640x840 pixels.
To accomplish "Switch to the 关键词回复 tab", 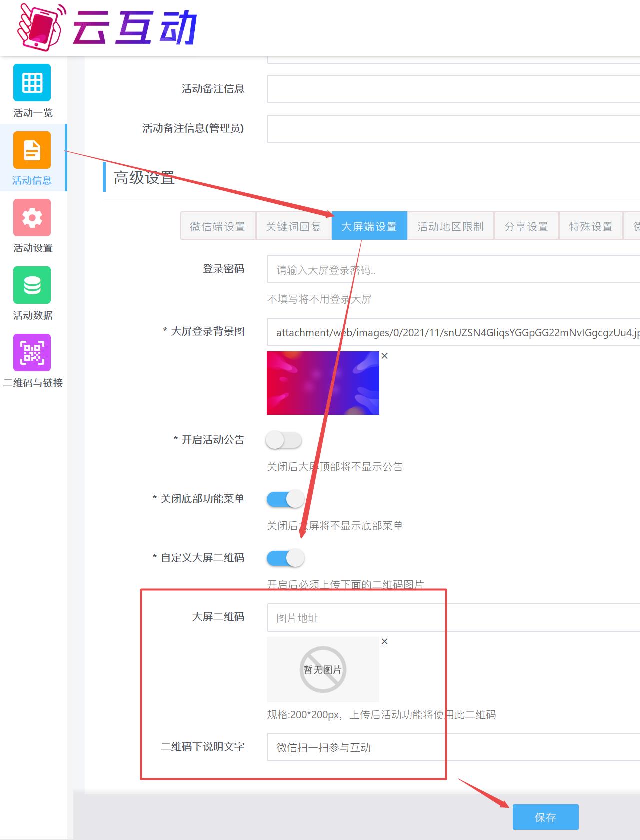I will pyautogui.click(x=293, y=226).
